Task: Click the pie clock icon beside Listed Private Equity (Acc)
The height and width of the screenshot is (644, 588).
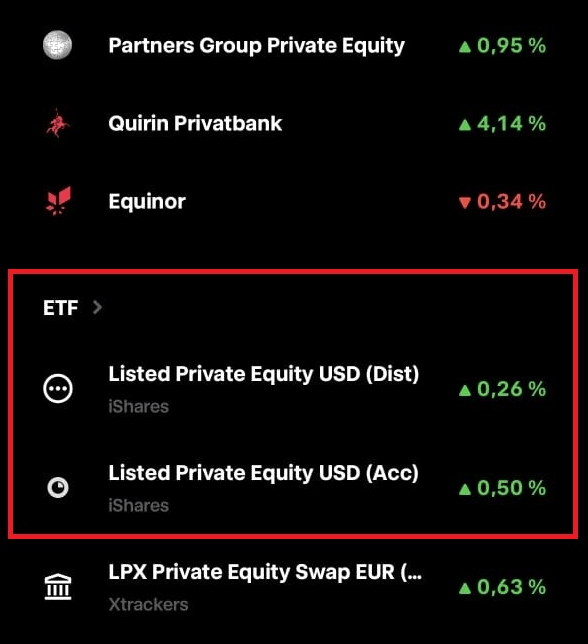Action: click(x=58, y=488)
